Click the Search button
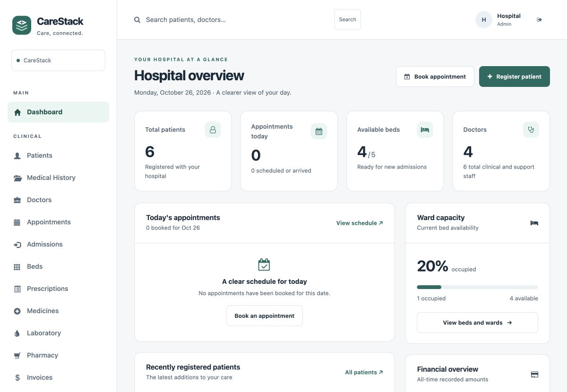The width and height of the screenshot is (567, 392). coord(347,20)
